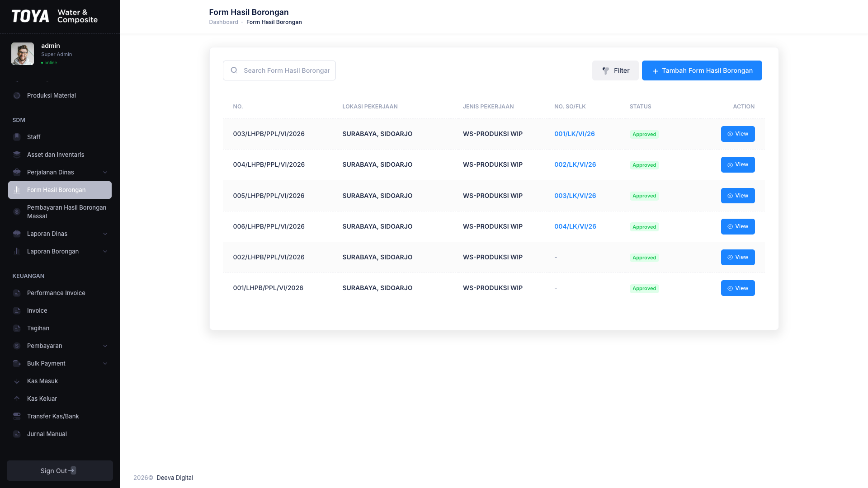This screenshot has width=868, height=488.
Task: Click the JENIS PEKERJAAN column header
Action: [488, 107]
